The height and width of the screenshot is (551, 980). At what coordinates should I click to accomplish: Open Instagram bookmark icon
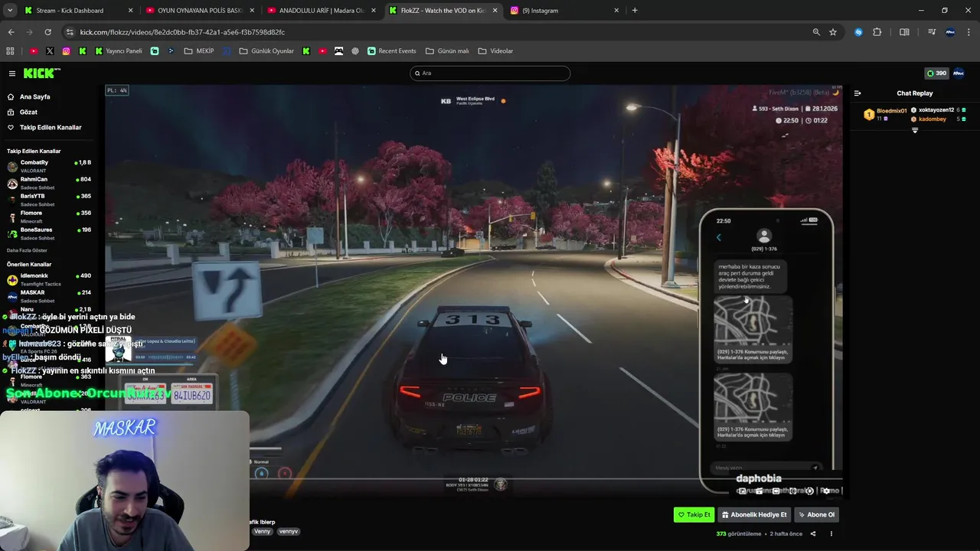pyautogui.click(x=67, y=51)
